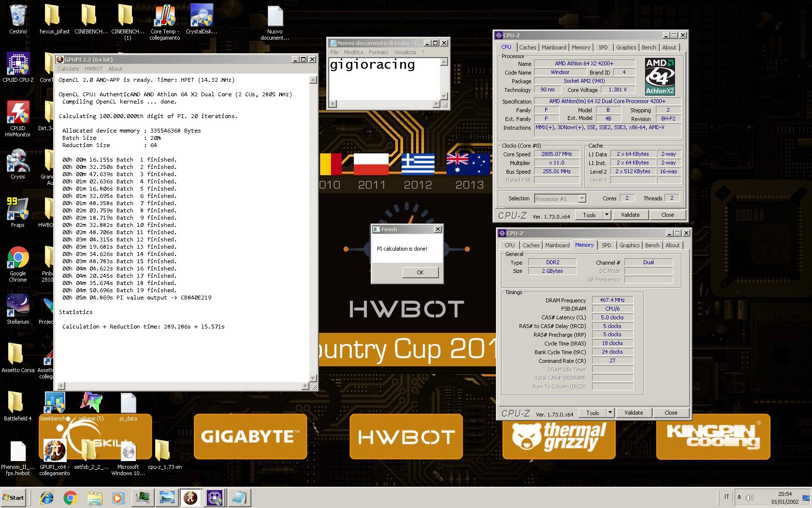This screenshot has height=508, width=812.
Task: Open Windows Media Player from taskbar
Action: pyautogui.click(x=118, y=498)
